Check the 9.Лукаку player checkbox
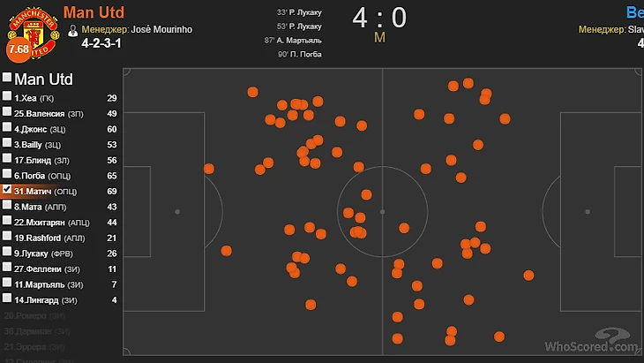Screen dimensions: 644x363 [7, 253]
